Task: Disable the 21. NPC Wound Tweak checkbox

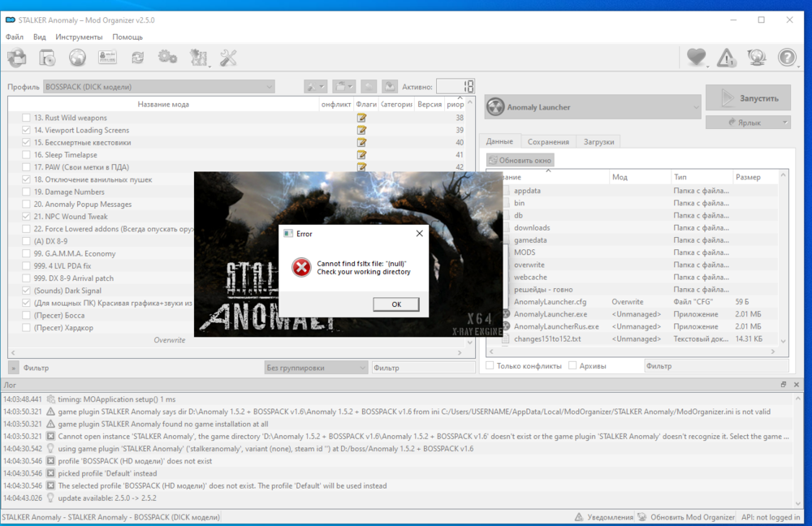Action: [x=27, y=217]
